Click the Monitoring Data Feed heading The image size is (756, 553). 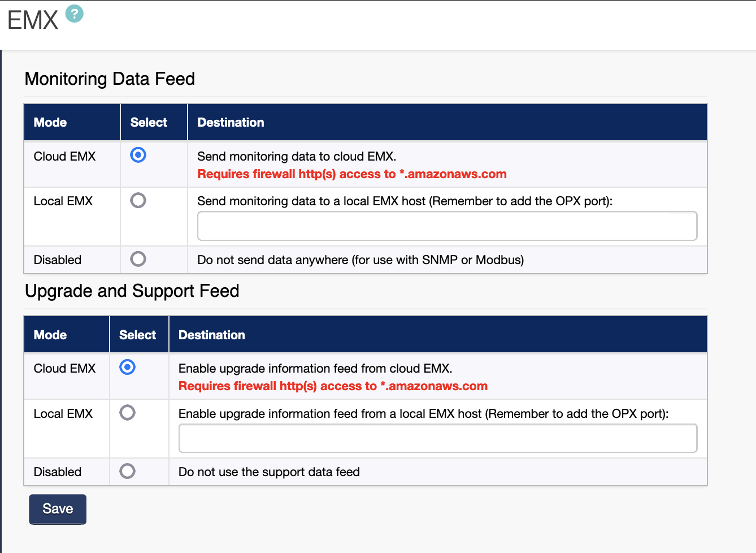110,79
